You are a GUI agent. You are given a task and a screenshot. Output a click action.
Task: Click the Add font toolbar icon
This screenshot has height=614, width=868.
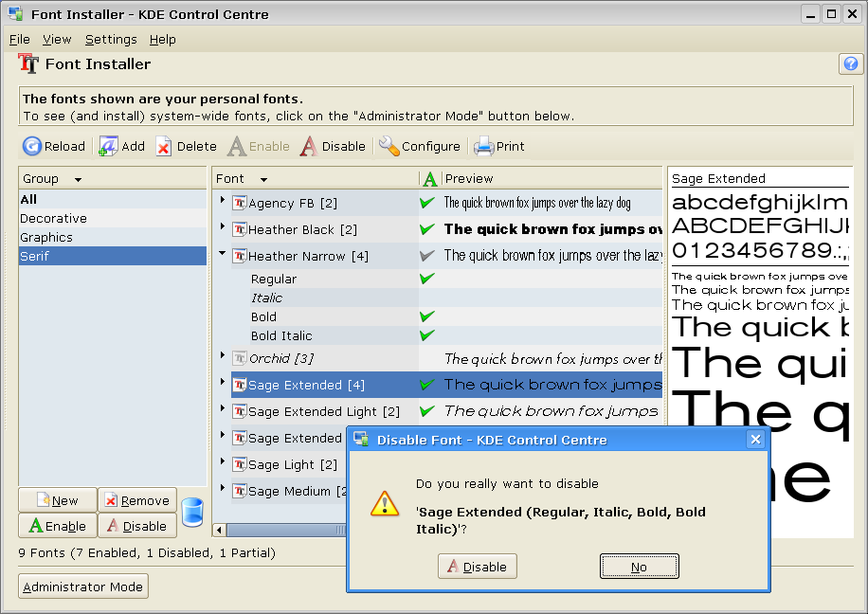tap(108, 146)
